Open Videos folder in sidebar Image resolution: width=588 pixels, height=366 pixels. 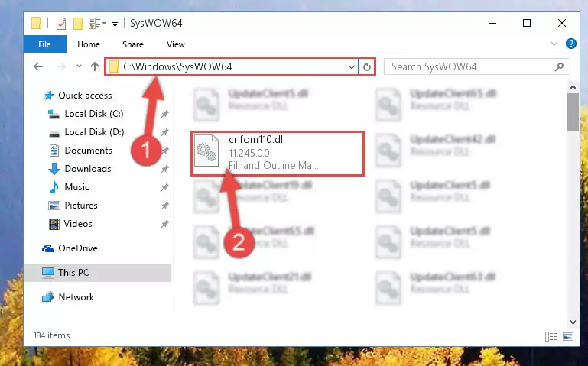(78, 224)
